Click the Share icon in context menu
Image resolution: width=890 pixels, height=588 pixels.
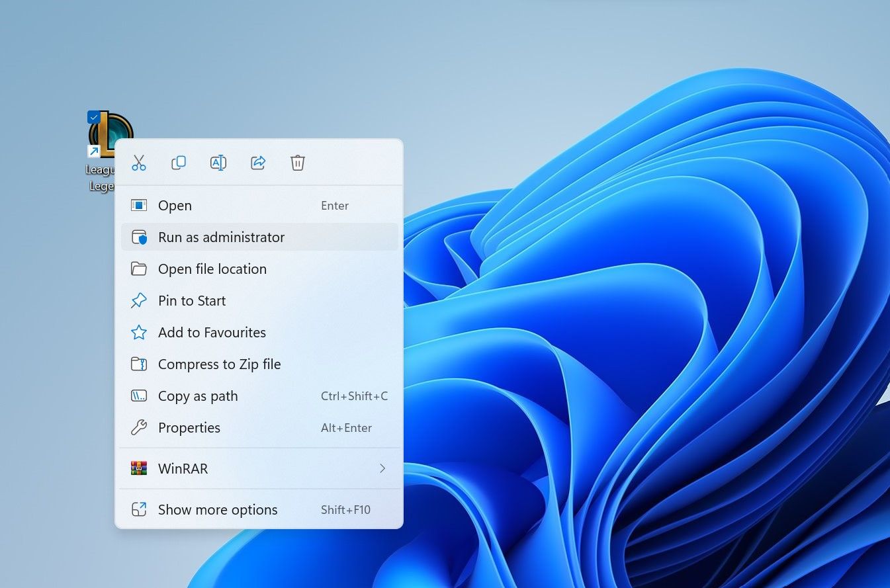coord(258,163)
